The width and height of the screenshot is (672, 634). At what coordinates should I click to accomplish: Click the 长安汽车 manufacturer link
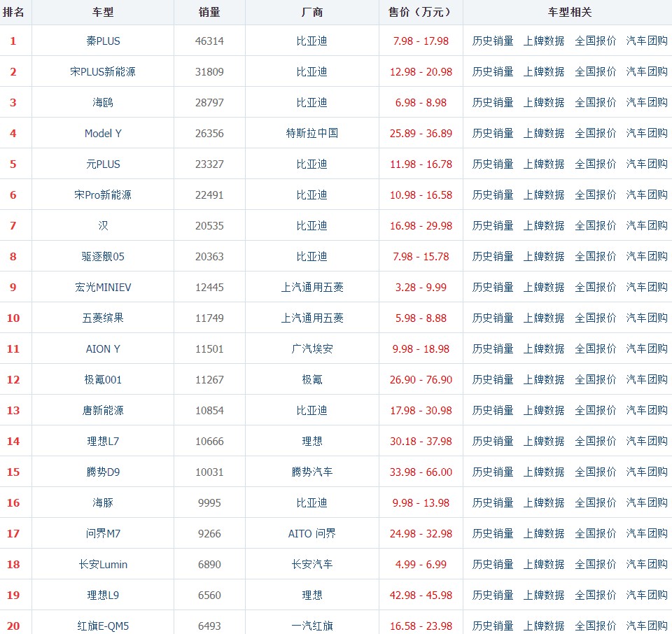pyautogui.click(x=312, y=565)
